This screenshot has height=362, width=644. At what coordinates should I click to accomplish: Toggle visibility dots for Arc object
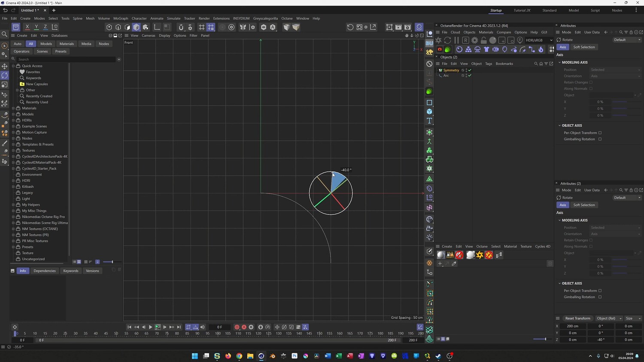tap(466, 75)
